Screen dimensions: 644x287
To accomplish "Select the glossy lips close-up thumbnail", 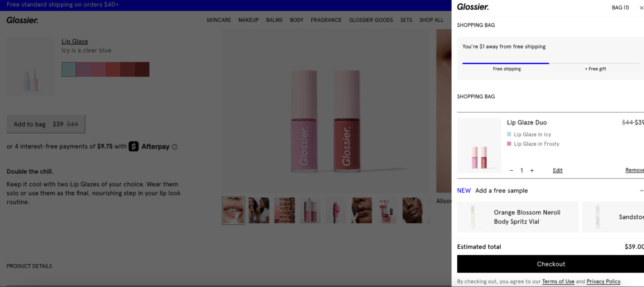I will (234, 210).
